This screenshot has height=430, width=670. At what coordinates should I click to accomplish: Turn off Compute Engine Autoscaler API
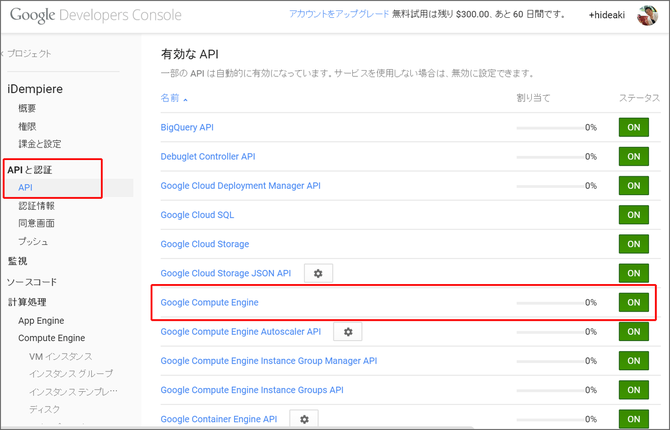(x=634, y=331)
